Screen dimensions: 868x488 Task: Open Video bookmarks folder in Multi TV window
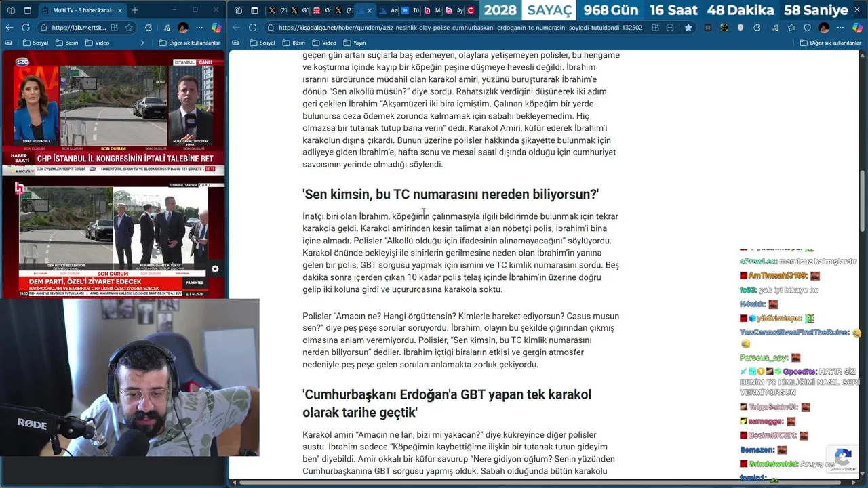[97, 43]
